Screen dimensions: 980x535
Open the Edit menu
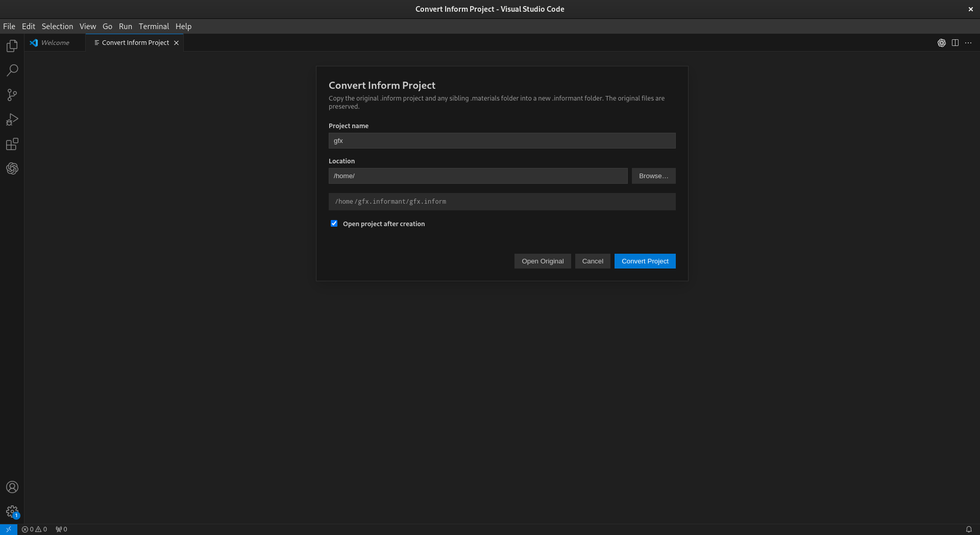pyautogui.click(x=29, y=27)
